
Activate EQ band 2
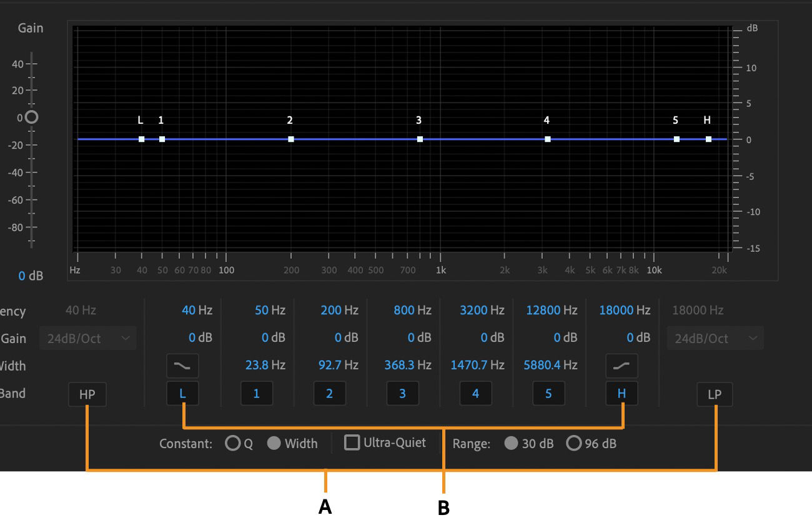click(330, 394)
